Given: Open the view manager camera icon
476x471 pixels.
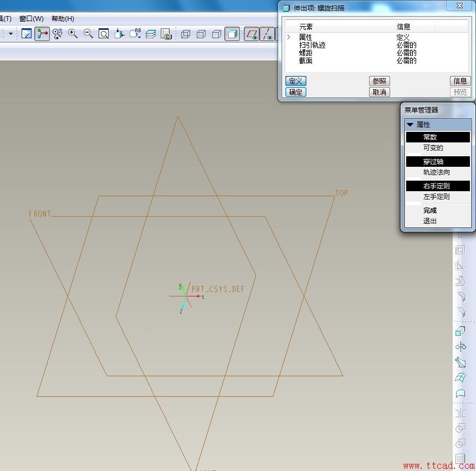Looking at the screenshot, I should 166,34.
